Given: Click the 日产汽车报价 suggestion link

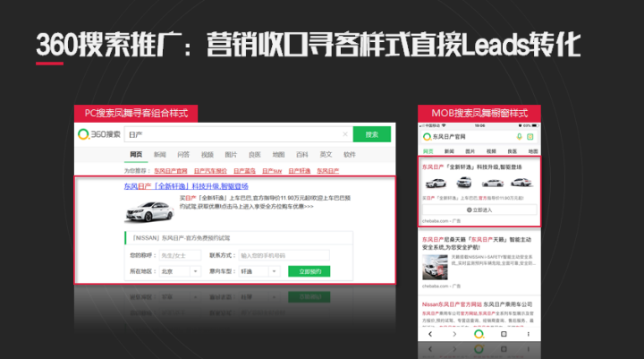Looking at the screenshot, I should (x=210, y=171).
